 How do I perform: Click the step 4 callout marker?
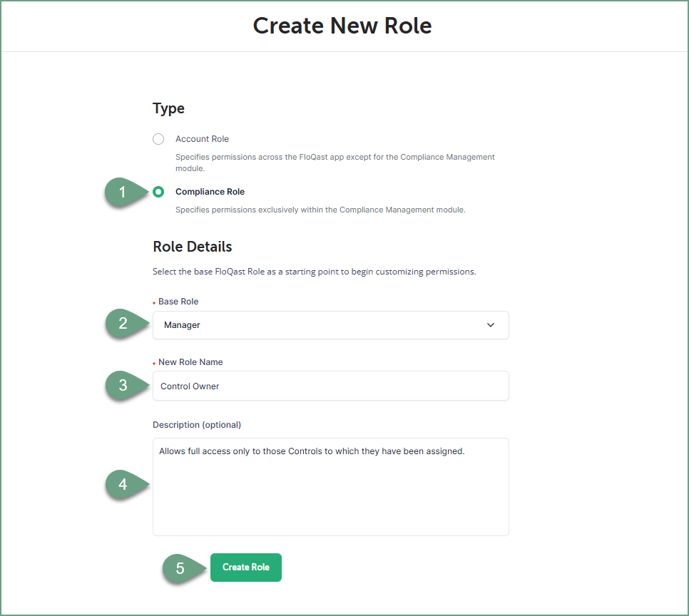click(124, 485)
